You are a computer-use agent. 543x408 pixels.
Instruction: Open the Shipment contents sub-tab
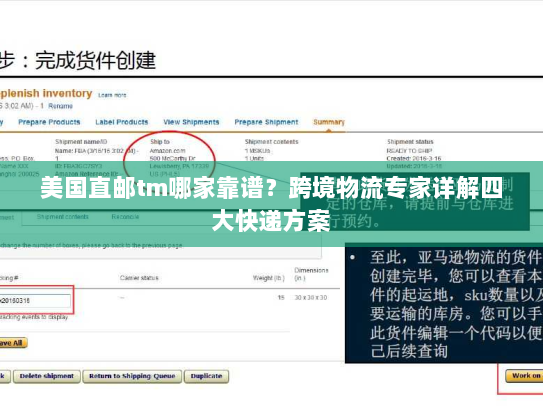[x=63, y=217]
